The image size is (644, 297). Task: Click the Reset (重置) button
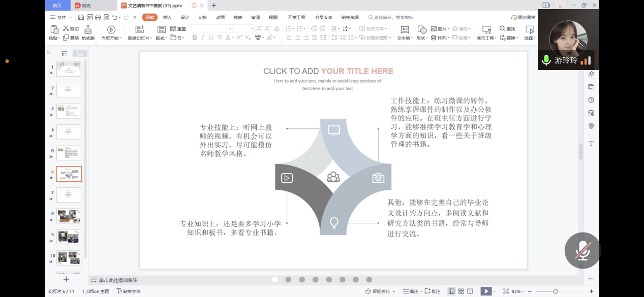click(x=178, y=29)
